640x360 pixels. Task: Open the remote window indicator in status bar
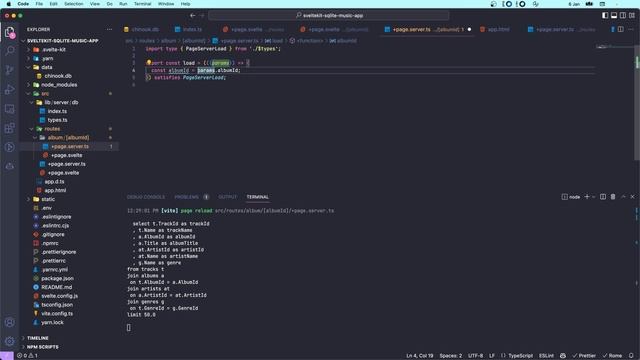7,356
